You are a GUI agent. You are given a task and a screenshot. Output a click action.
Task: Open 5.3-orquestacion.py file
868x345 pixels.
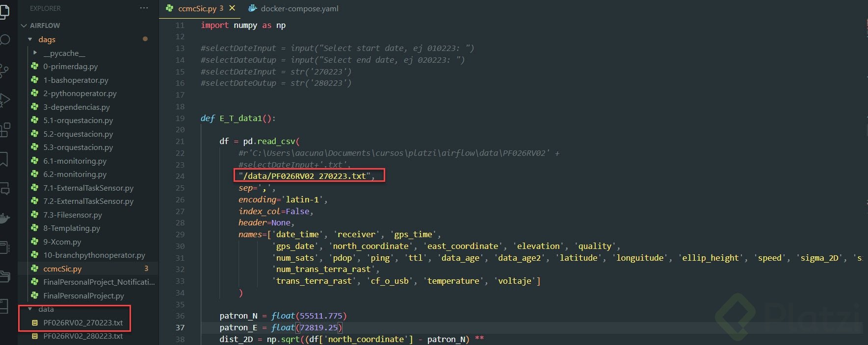(x=78, y=147)
